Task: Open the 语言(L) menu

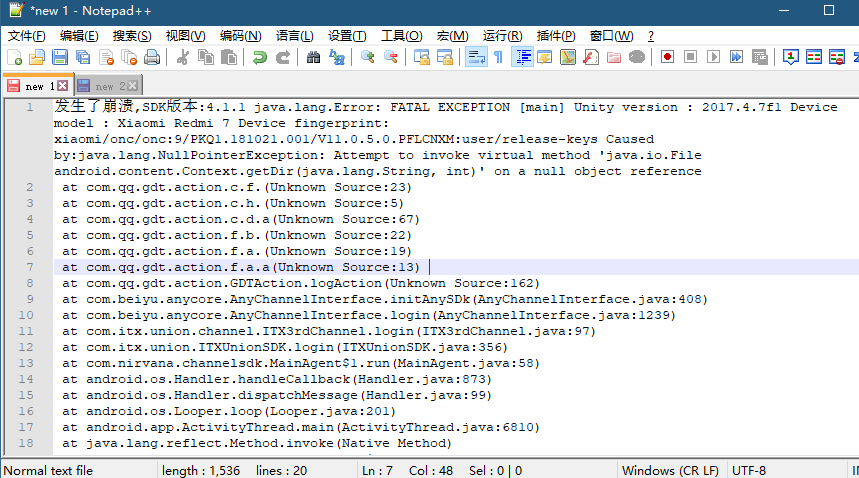Action: pyautogui.click(x=295, y=36)
